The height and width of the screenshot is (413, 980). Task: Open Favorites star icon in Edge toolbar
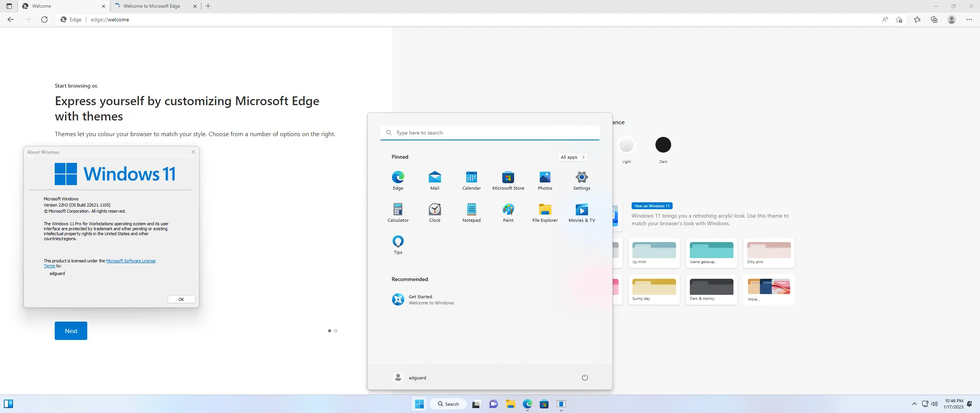(x=917, y=20)
